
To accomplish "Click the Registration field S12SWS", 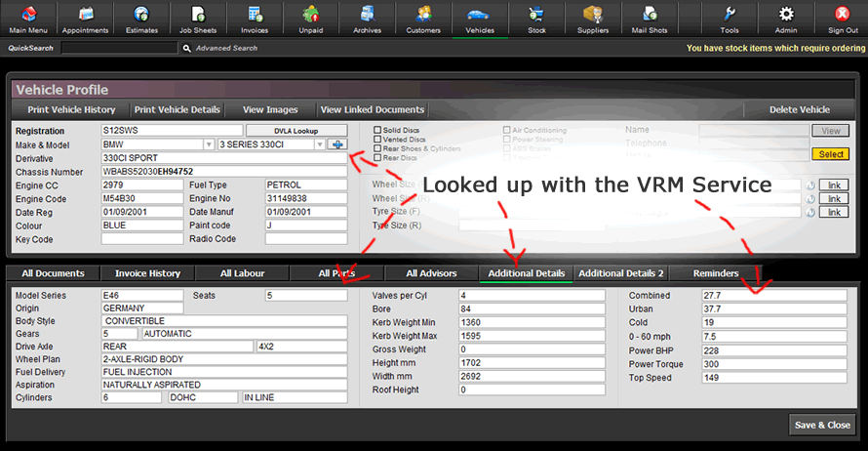I will [173, 130].
